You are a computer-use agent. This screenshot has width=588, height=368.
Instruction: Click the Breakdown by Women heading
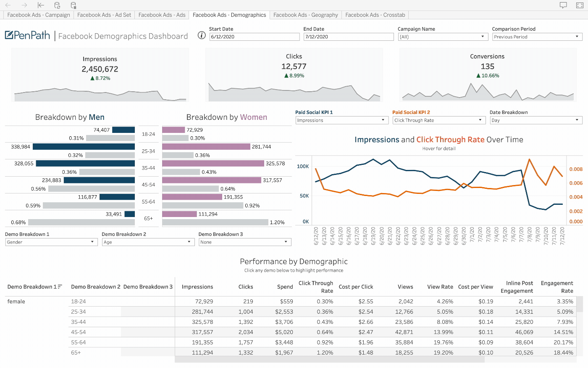coord(227,117)
